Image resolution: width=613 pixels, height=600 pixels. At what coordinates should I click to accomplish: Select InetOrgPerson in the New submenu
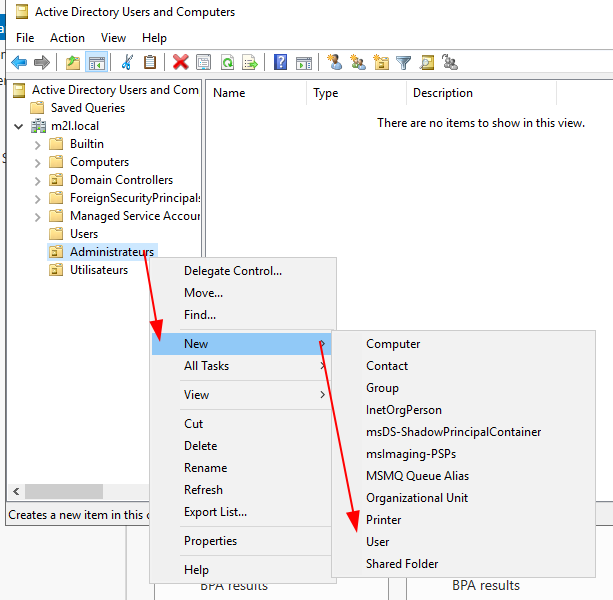click(x=464, y=410)
